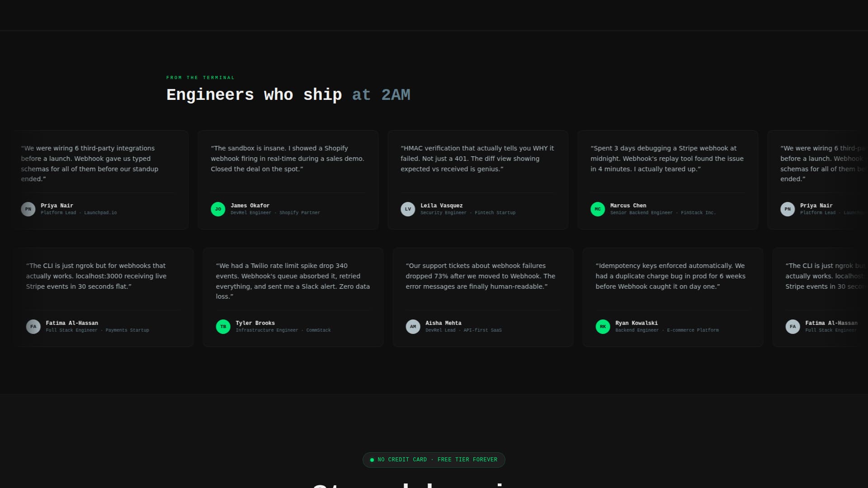Select the Stripe webhook debugging testimonial
Image resolution: width=868 pixels, height=488 pixels.
point(668,180)
